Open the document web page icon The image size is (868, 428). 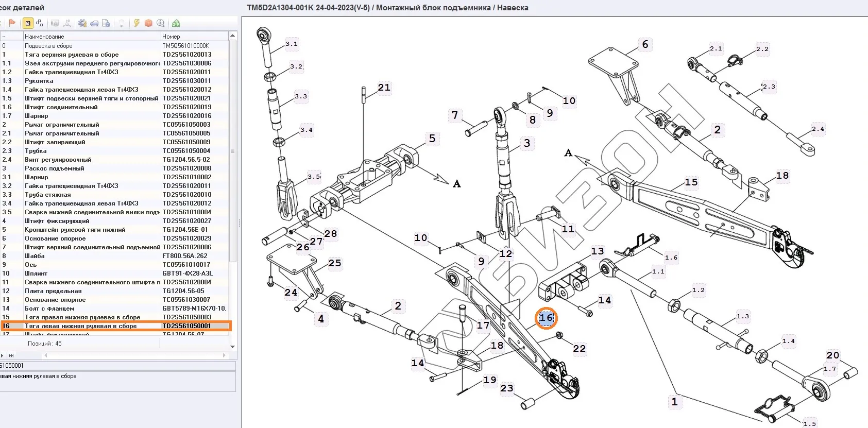click(106, 23)
